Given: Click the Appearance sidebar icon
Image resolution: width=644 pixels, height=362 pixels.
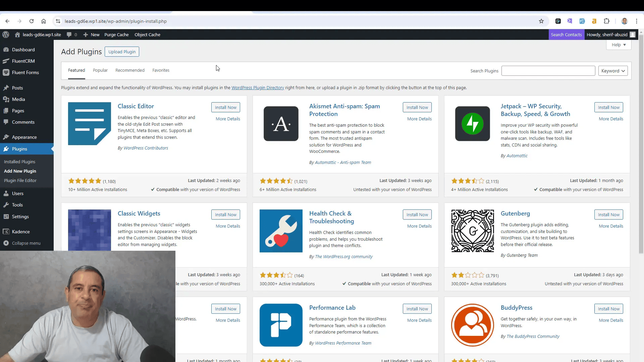Looking at the screenshot, I should click(x=7, y=137).
